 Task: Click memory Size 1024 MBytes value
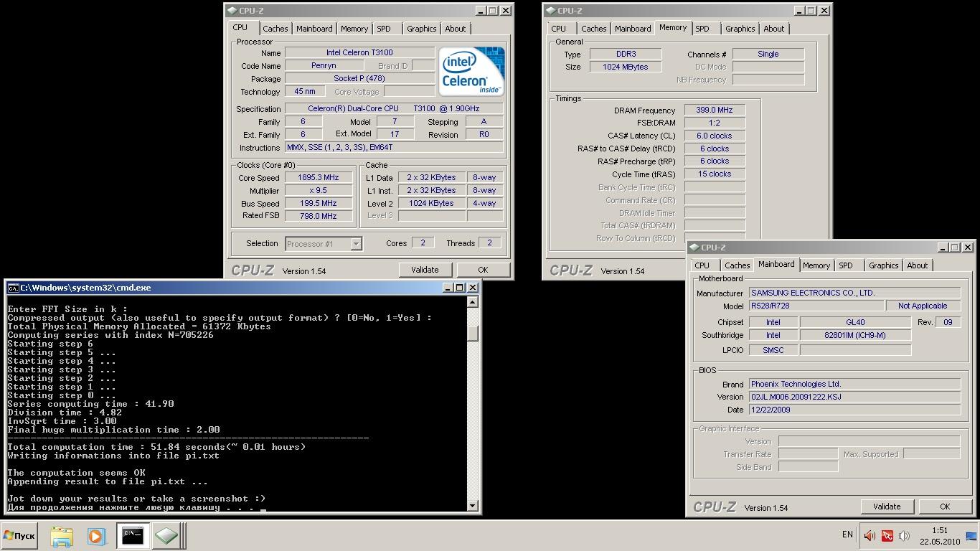pyautogui.click(x=626, y=67)
